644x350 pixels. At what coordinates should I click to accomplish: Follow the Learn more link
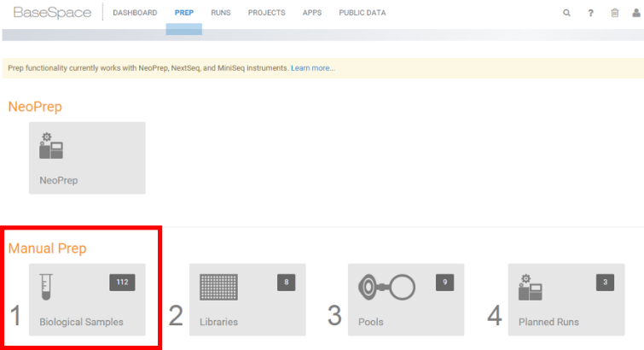pyautogui.click(x=313, y=68)
